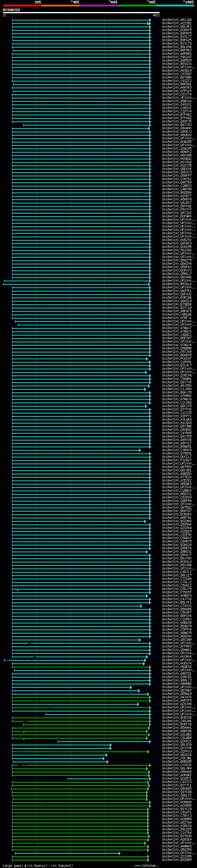
Task: Select hit UniRef100_Q38HT5
Action: (x=176, y=30)
